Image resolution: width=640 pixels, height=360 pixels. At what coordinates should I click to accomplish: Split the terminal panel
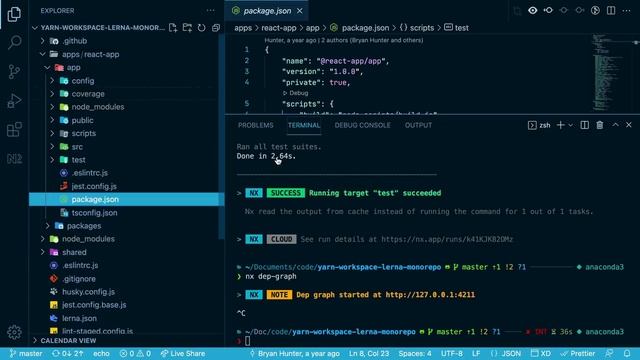(584, 125)
